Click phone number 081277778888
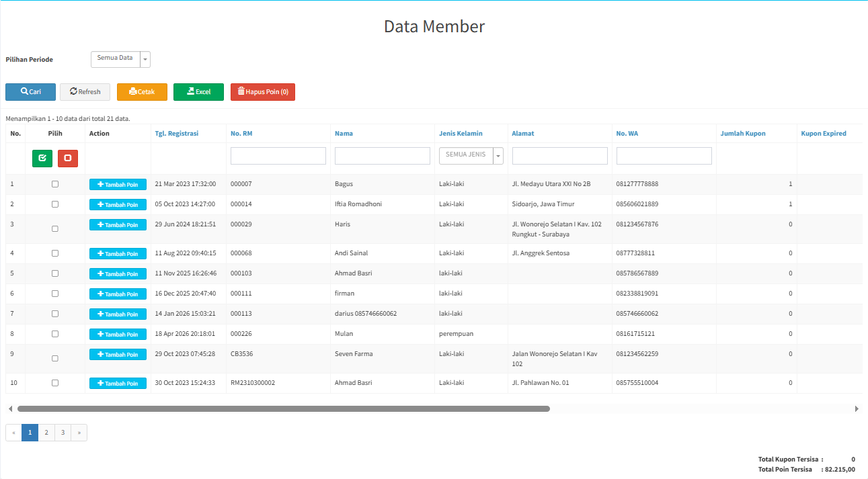The image size is (868, 479). (x=637, y=184)
